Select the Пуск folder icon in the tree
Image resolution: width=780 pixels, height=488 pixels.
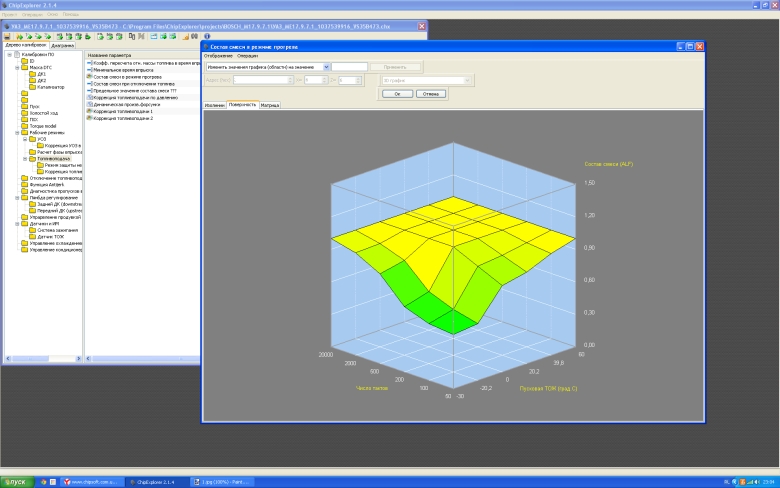tap(24, 105)
